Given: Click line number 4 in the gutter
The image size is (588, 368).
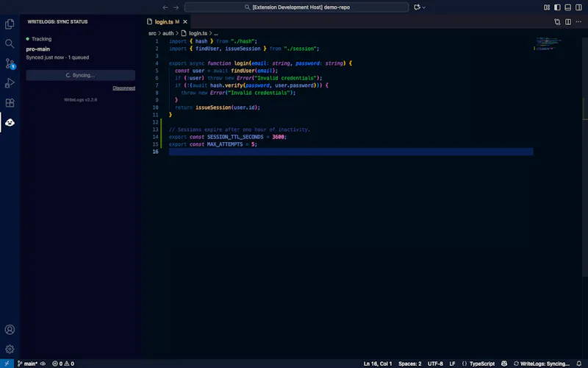Looking at the screenshot, I should (x=157, y=63).
